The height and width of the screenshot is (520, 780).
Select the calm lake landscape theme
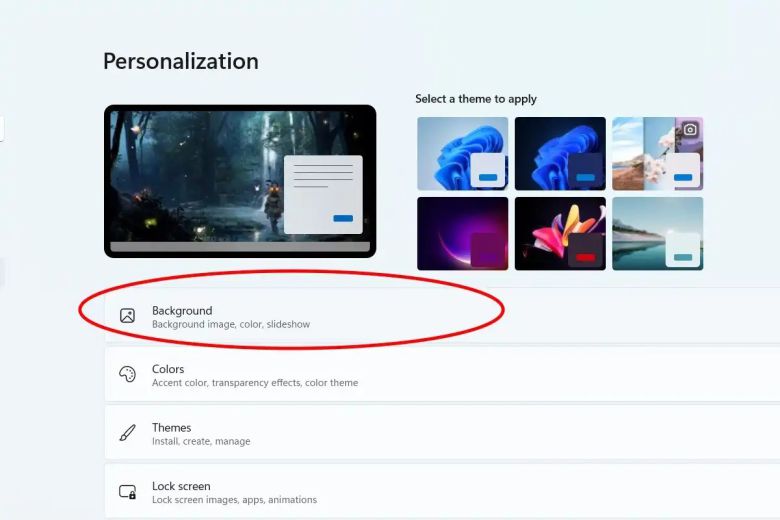(x=657, y=233)
